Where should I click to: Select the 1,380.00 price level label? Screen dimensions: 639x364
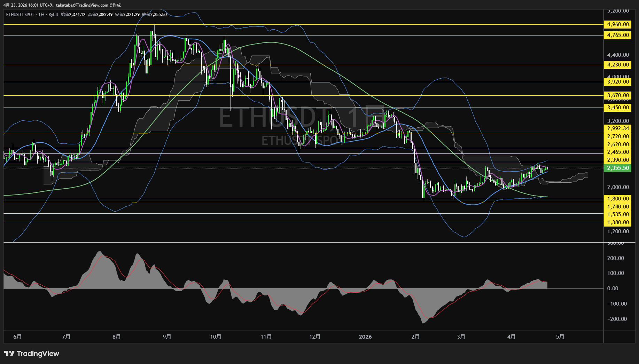(x=618, y=222)
